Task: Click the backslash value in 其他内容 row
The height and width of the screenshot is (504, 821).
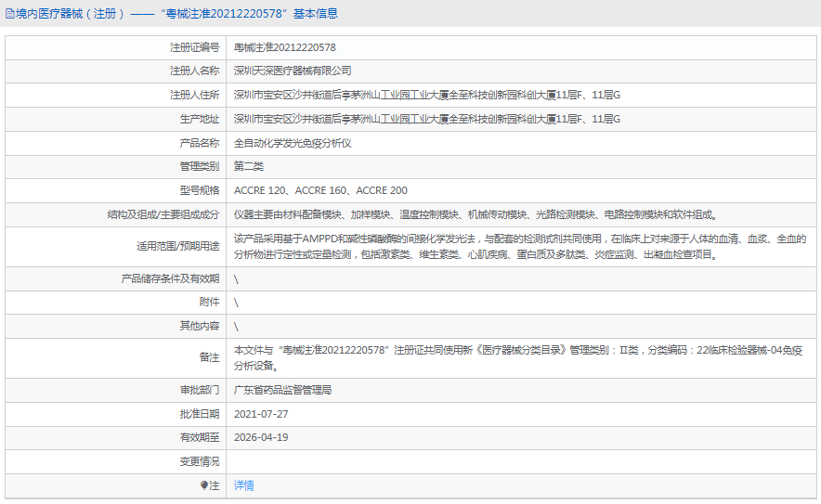Action: (236, 327)
